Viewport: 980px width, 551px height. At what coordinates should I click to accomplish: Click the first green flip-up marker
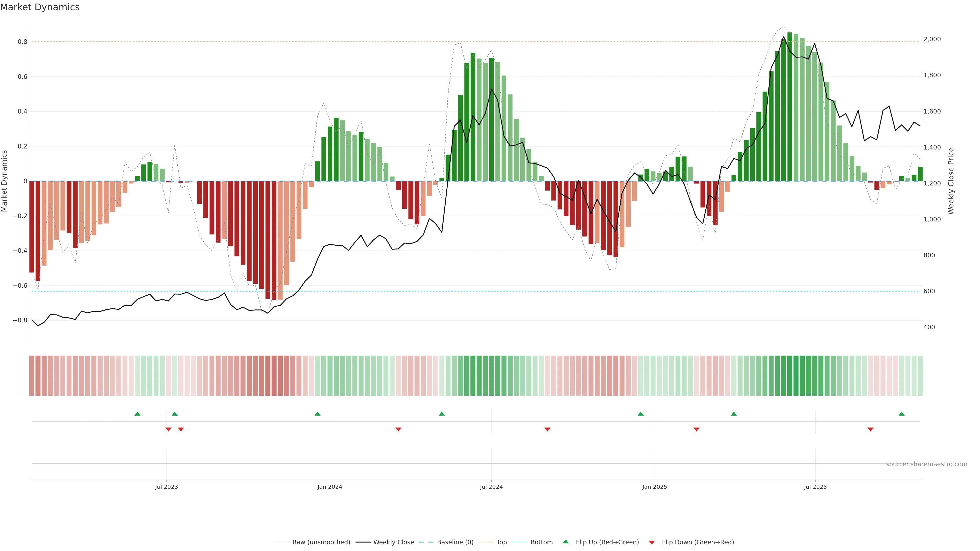[137, 414]
